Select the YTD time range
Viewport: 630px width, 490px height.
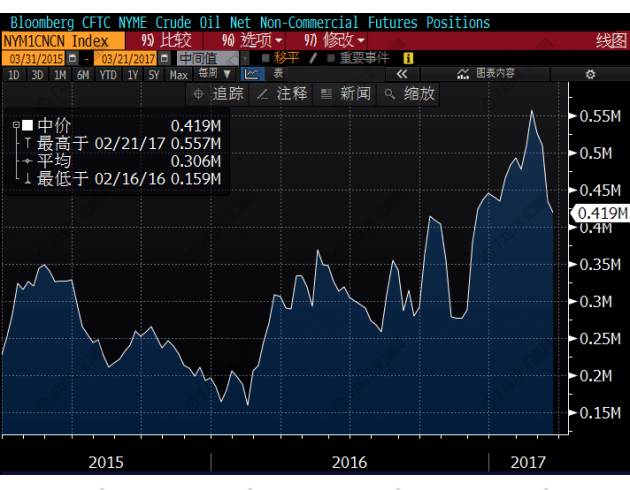click(x=108, y=74)
